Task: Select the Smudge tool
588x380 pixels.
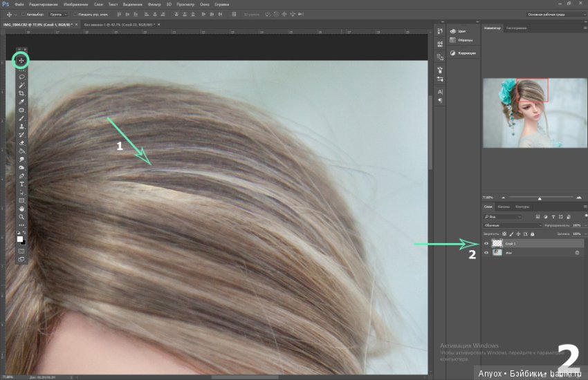Action: pyautogui.click(x=21, y=160)
